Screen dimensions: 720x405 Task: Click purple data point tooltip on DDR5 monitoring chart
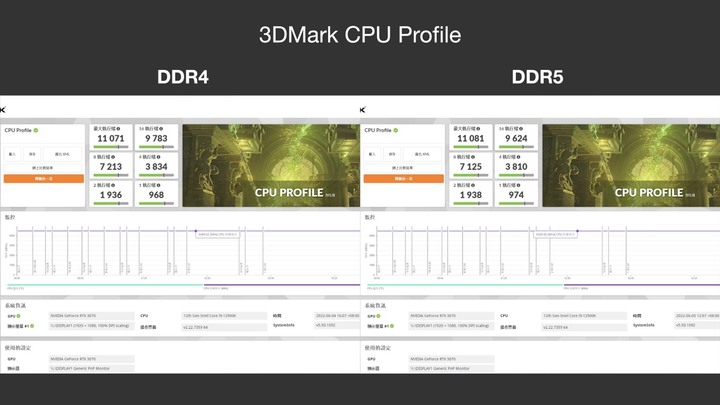555,234
